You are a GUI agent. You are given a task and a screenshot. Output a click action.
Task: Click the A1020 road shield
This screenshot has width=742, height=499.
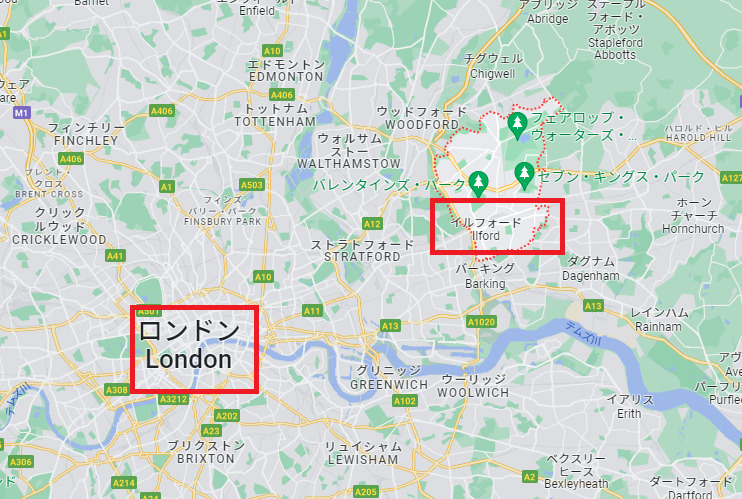pyautogui.click(x=481, y=322)
